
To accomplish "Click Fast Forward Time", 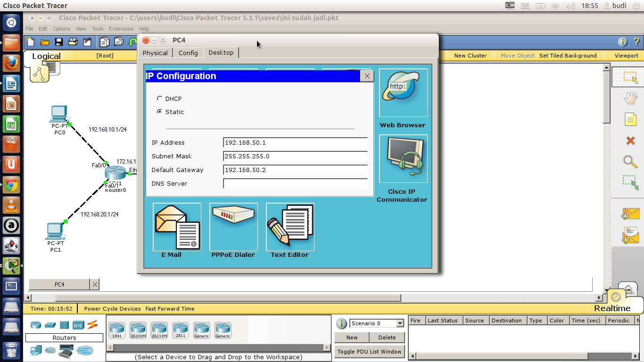I will [x=170, y=309].
